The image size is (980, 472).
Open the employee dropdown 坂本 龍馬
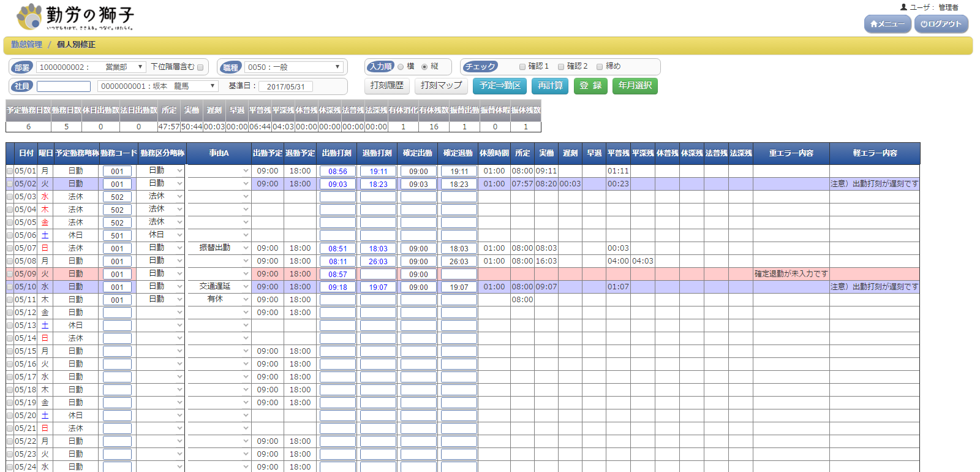pyautogui.click(x=157, y=86)
